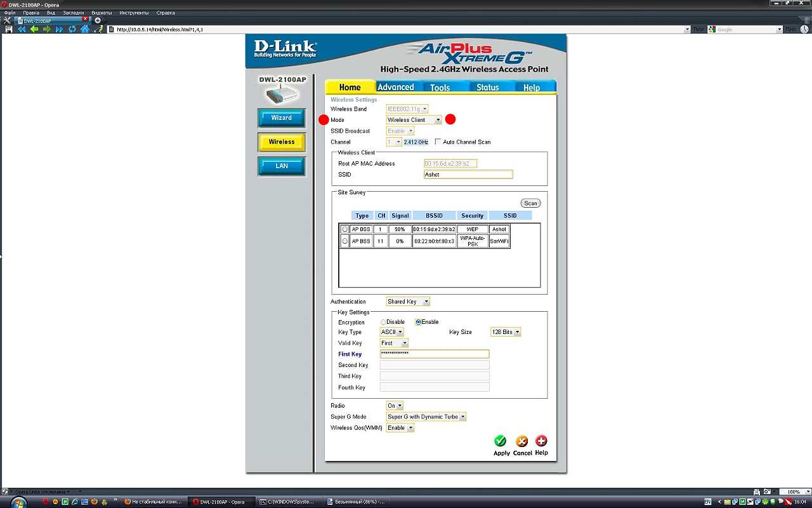Open the closed tabs trash icon
This screenshot has width=812, height=508.
[x=806, y=21]
